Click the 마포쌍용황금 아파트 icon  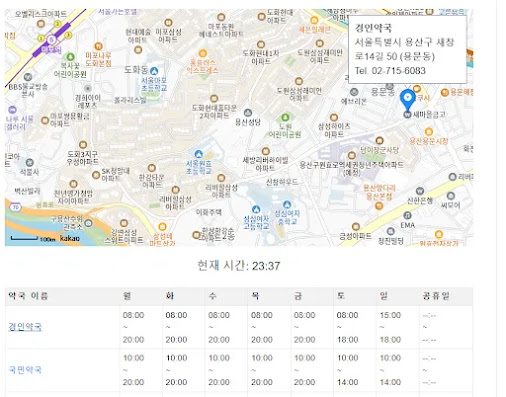coord(45,120)
